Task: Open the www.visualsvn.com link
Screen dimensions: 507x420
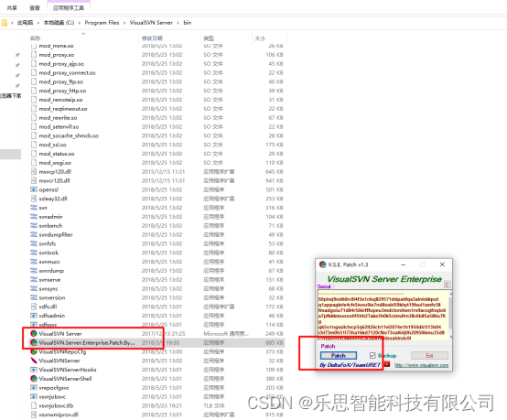Action: (421, 365)
